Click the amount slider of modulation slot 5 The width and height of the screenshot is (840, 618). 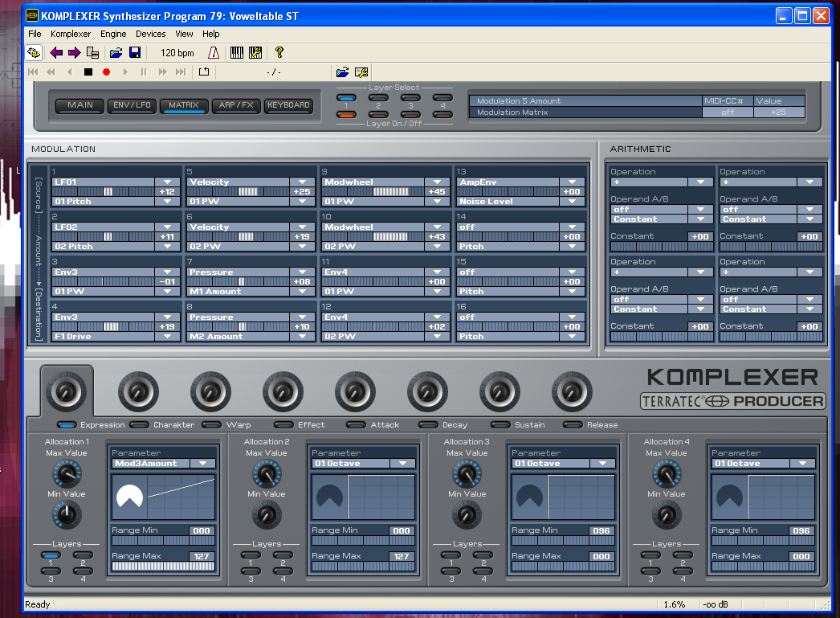[239, 192]
